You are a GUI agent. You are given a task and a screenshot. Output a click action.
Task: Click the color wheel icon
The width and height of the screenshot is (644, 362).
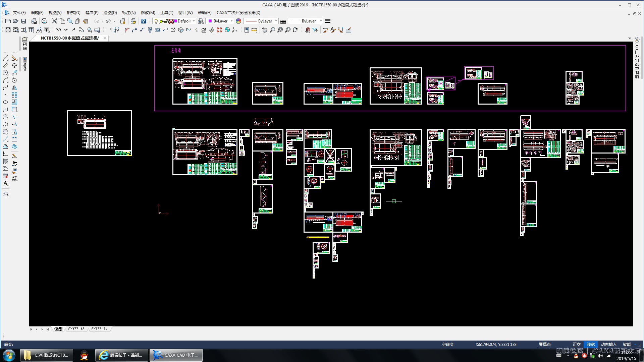point(238,21)
